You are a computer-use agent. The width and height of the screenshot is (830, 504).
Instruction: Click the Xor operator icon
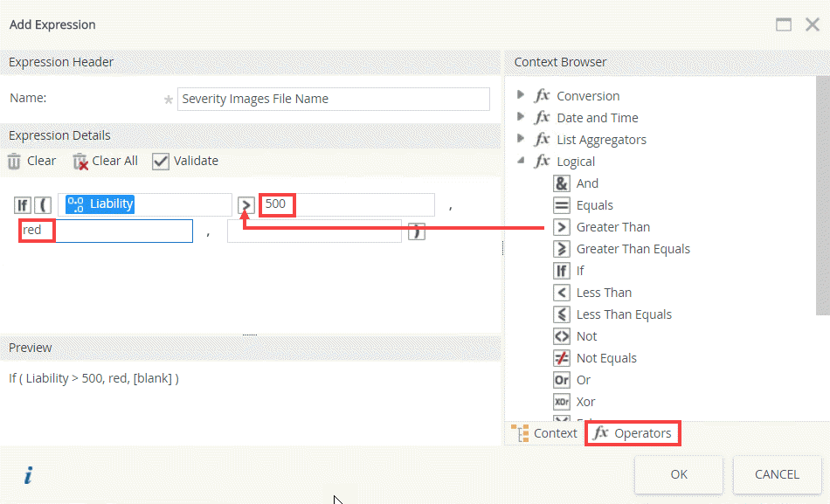point(562,402)
